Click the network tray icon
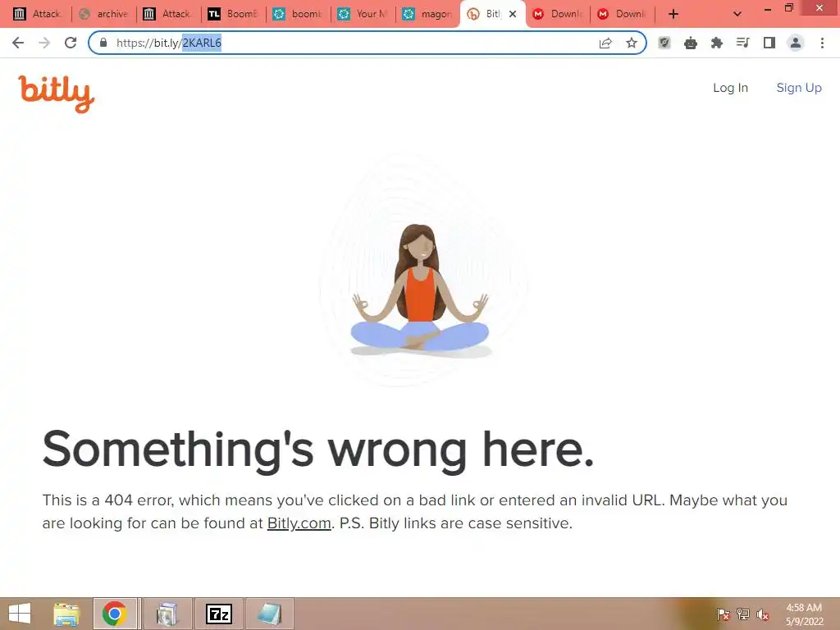The image size is (840, 630). coord(743,614)
